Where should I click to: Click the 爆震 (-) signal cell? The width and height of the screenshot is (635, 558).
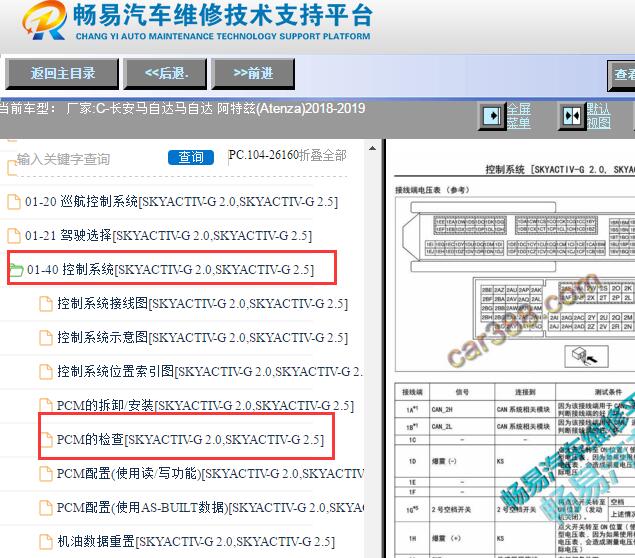pyautogui.click(x=462, y=461)
